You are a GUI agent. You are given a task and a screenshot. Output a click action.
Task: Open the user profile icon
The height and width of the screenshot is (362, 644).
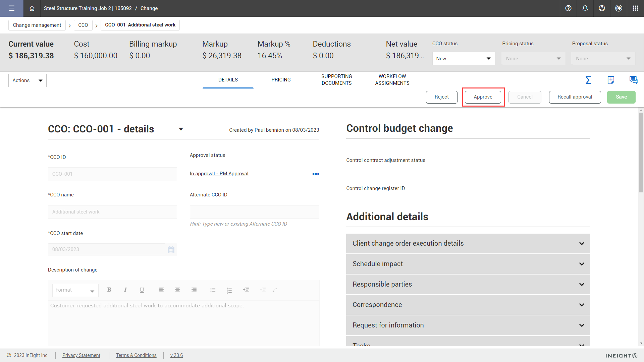[x=602, y=8]
